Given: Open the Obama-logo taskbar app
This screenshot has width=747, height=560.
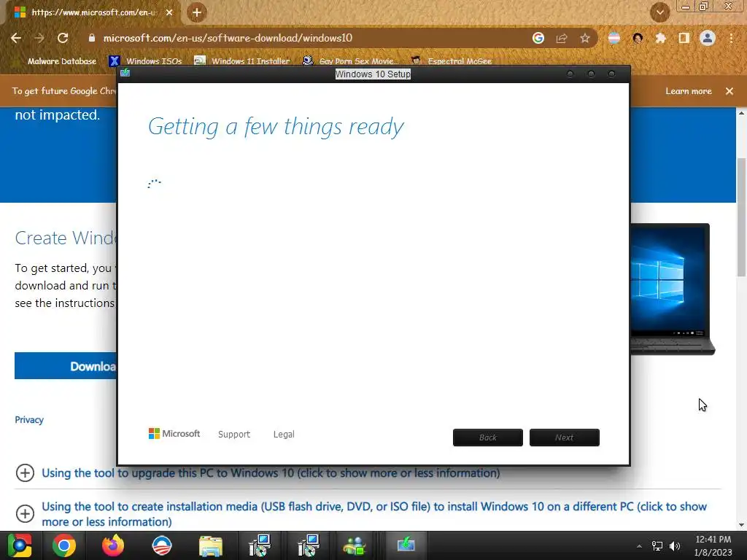Looking at the screenshot, I should point(161,545).
